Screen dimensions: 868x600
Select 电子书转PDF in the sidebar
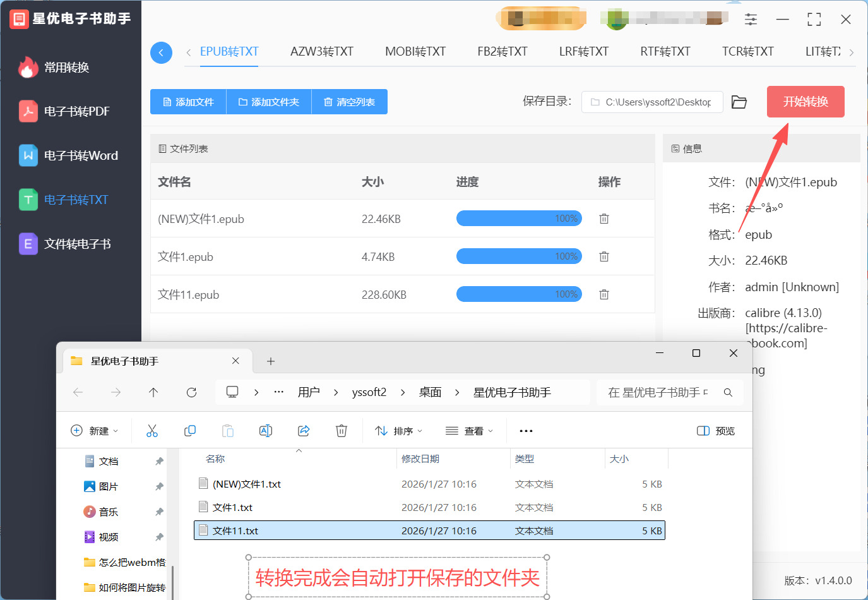coord(76,112)
